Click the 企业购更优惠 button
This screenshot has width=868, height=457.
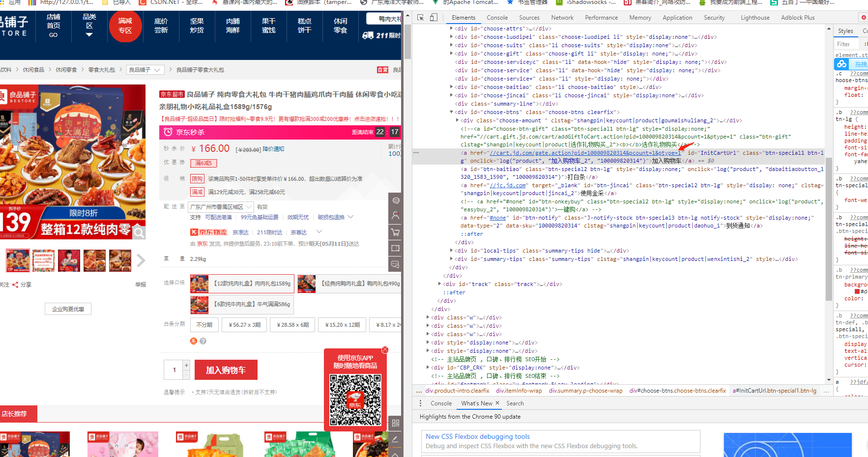click(x=68, y=309)
